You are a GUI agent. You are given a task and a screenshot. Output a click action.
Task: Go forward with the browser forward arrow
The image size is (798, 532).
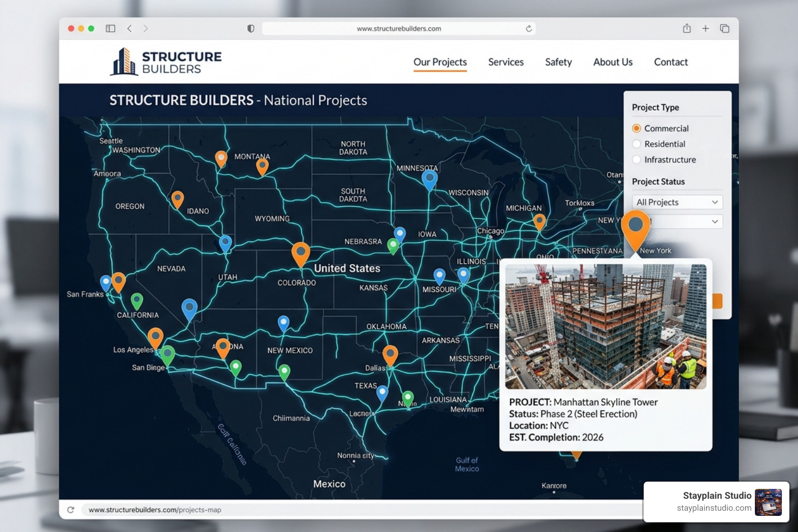point(145,29)
